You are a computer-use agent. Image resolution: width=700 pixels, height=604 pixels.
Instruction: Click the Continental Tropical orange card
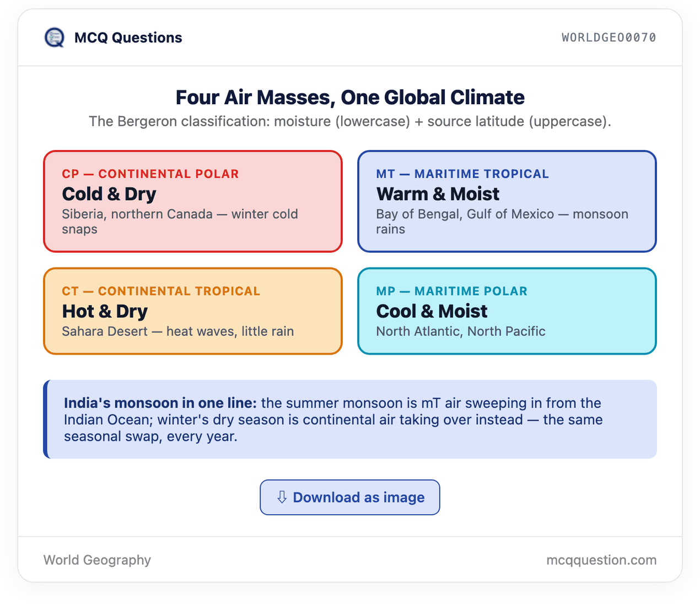193,311
